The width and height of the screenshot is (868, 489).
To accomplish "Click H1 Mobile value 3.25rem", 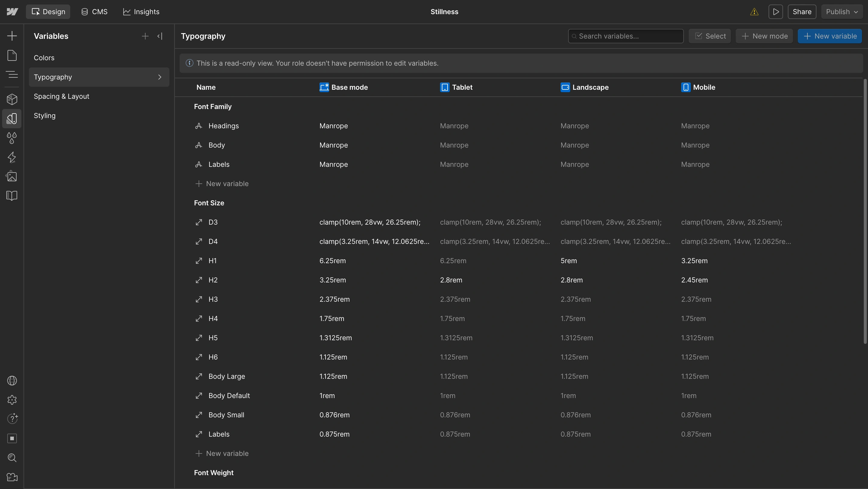I will point(694,261).
